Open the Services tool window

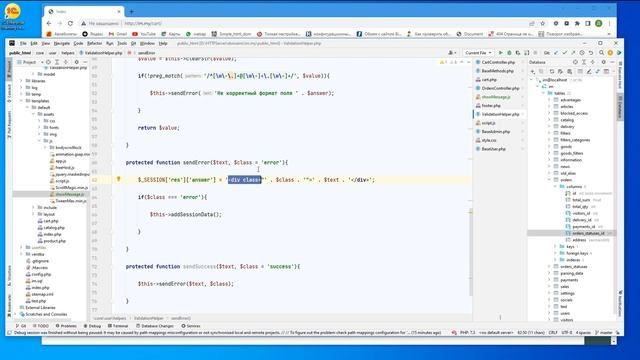(191, 326)
